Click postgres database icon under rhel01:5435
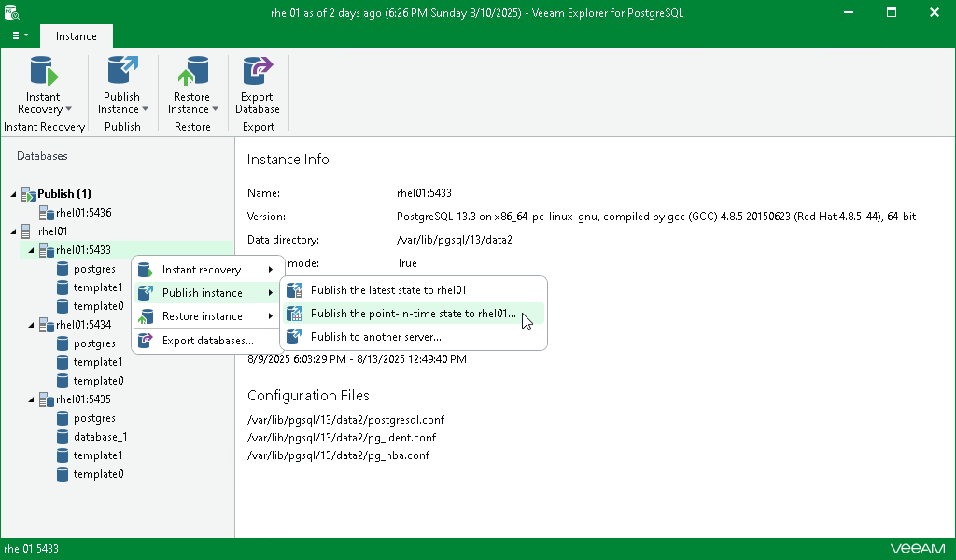The width and height of the screenshot is (956, 560). pyautogui.click(x=63, y=418)
